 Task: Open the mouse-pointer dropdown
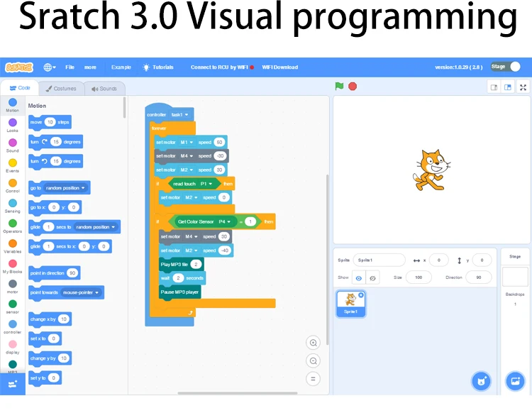[81, 292]
